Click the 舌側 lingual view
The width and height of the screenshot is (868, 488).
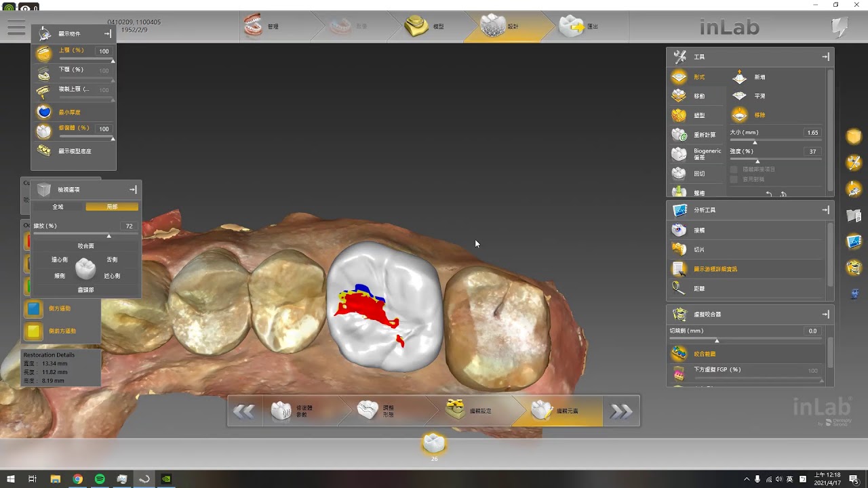tap(112, 260)
